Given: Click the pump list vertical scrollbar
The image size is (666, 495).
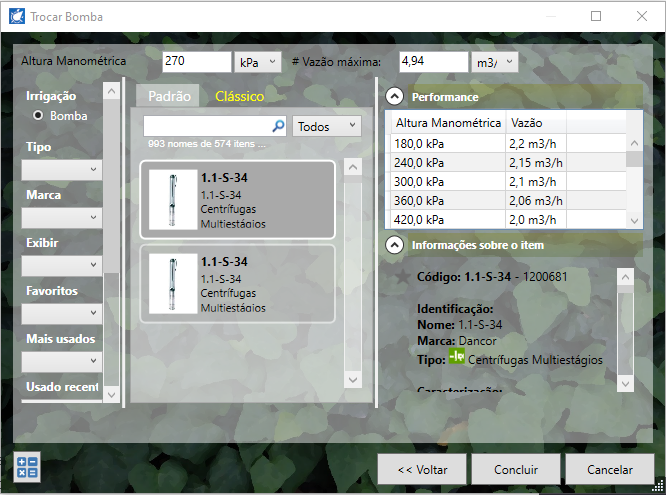Looking at the screenshot, I should (x=351, y=270).
